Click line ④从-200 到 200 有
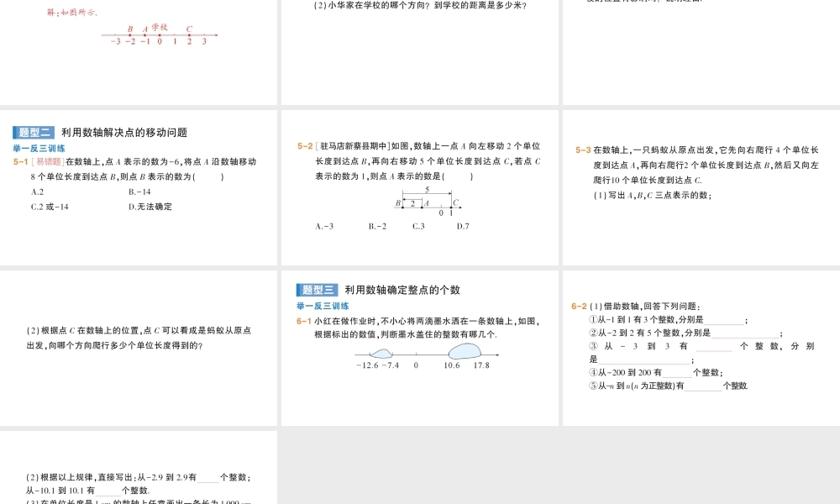Viewport: 840px width, 504px height. 656,373
